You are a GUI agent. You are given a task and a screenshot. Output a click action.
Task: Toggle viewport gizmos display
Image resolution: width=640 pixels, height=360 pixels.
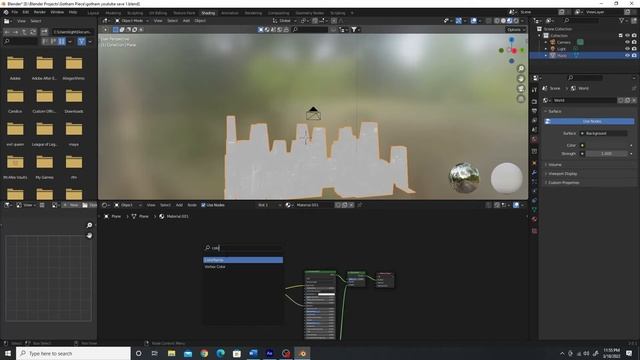pos(459,21)
